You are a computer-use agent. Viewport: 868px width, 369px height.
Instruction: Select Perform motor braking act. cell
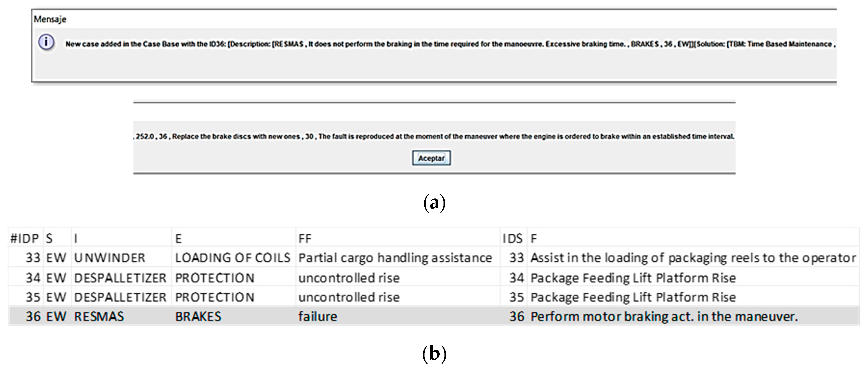[x=664, y=316]
